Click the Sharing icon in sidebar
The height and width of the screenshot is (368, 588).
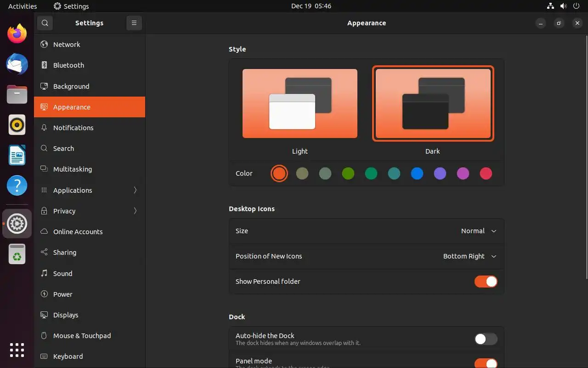click(x=44, y=252)
